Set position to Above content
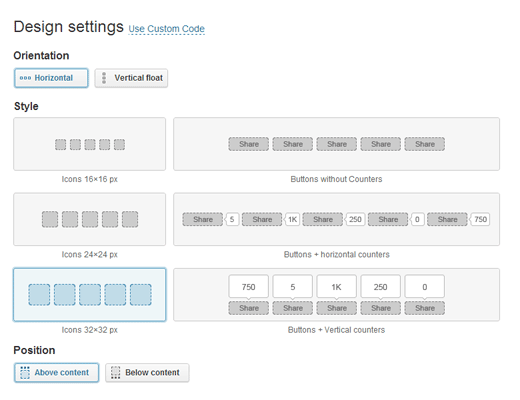The width and height of the screenshot is (520, 400). [56, 373]
